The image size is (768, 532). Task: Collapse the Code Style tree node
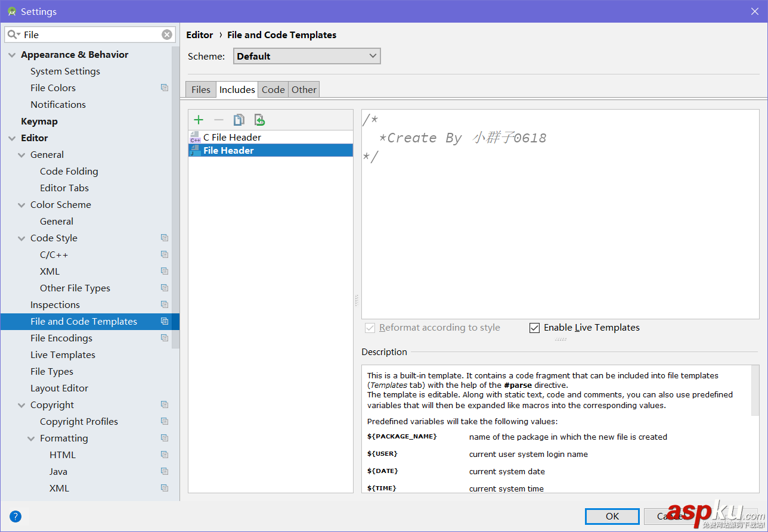pos(22,238)
